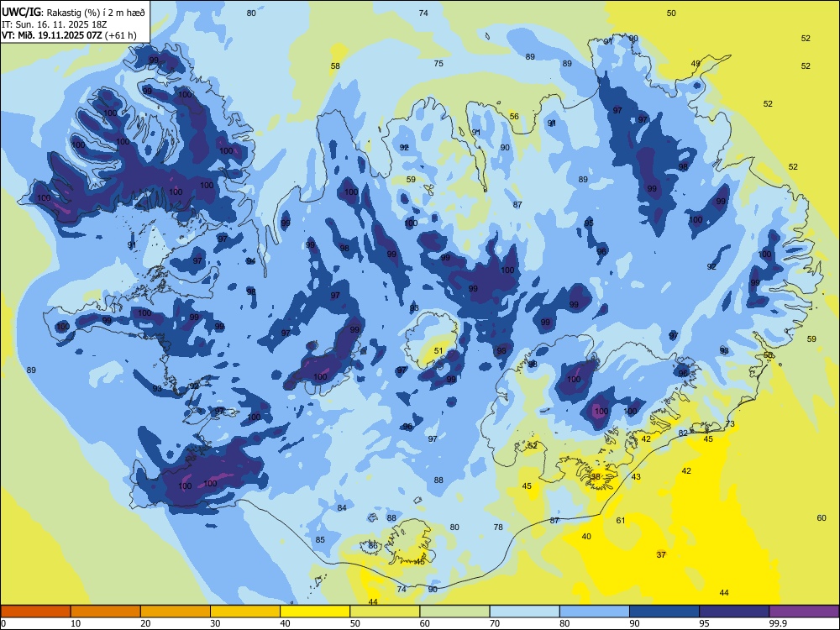Image resolution: width=840 pixels, height=630 pixels.
Task: Click the map value 61
Action: (x=621, y=520)
